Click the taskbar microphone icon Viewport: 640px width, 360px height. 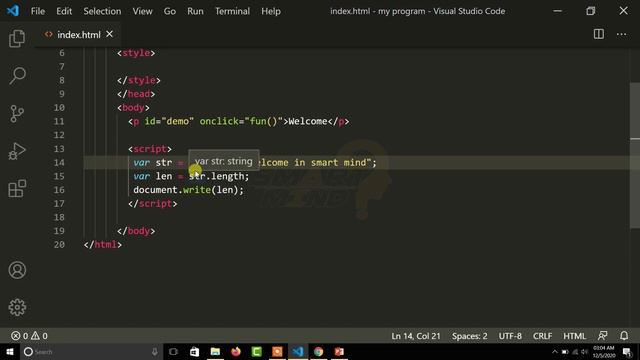(155, 351)
